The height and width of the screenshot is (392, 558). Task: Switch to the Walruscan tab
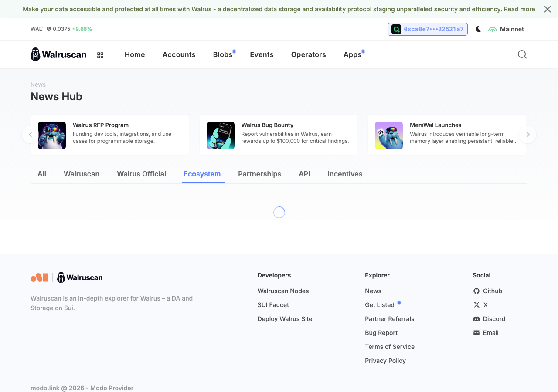82,174
